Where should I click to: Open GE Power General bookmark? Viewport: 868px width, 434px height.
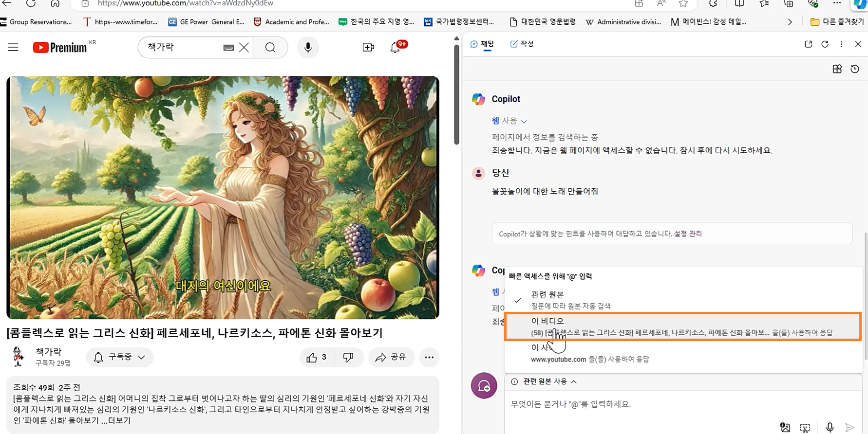207,22
